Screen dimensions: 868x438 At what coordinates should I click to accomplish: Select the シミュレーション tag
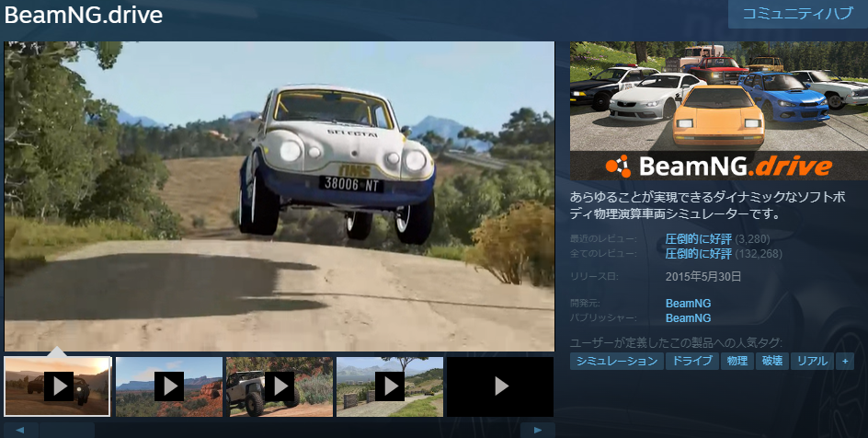tap(617, 361)
